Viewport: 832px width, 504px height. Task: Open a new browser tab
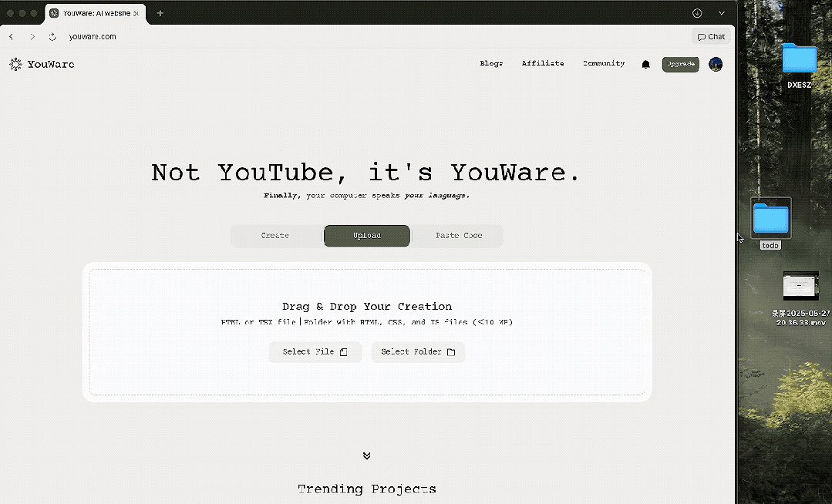(160, 13)
